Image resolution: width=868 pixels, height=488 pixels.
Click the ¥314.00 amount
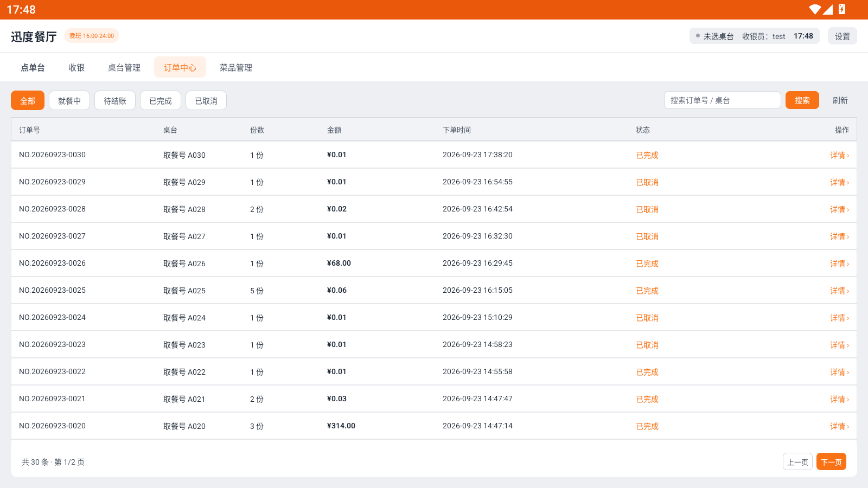point(341,426)
